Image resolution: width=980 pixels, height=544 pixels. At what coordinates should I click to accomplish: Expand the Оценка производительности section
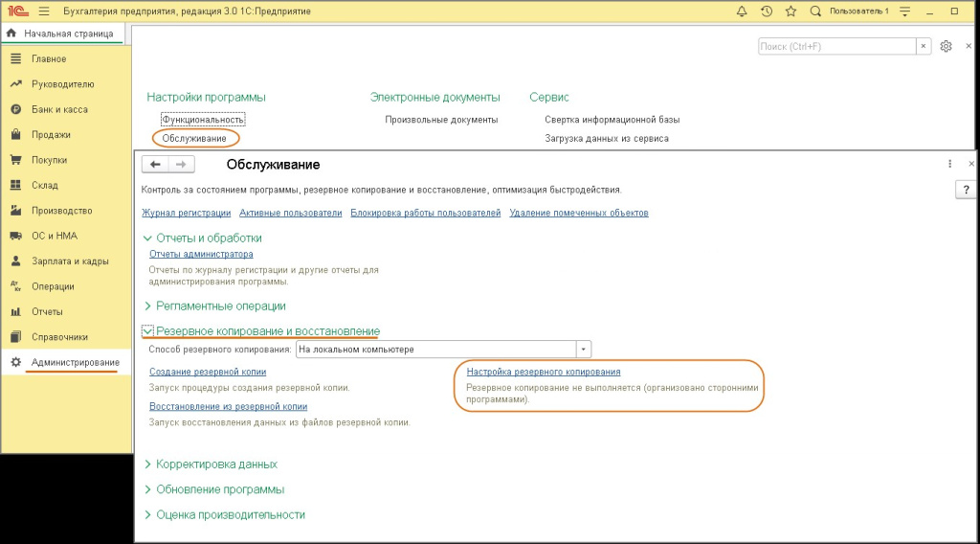pos(230,514)
